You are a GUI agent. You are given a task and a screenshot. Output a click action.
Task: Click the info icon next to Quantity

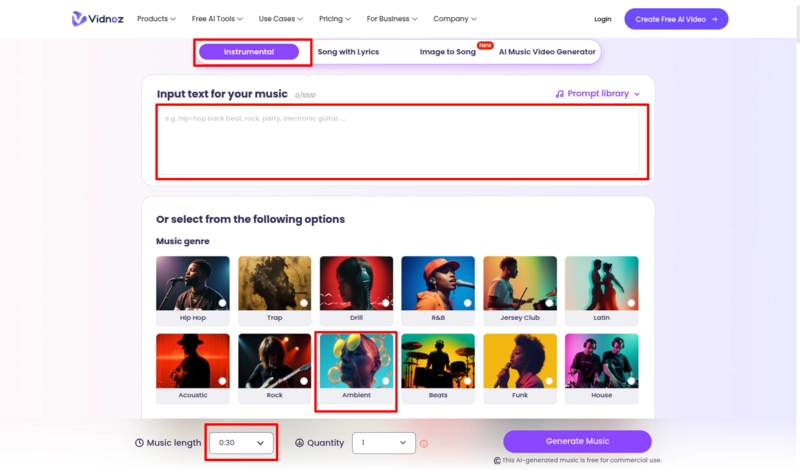pos(424,443)
